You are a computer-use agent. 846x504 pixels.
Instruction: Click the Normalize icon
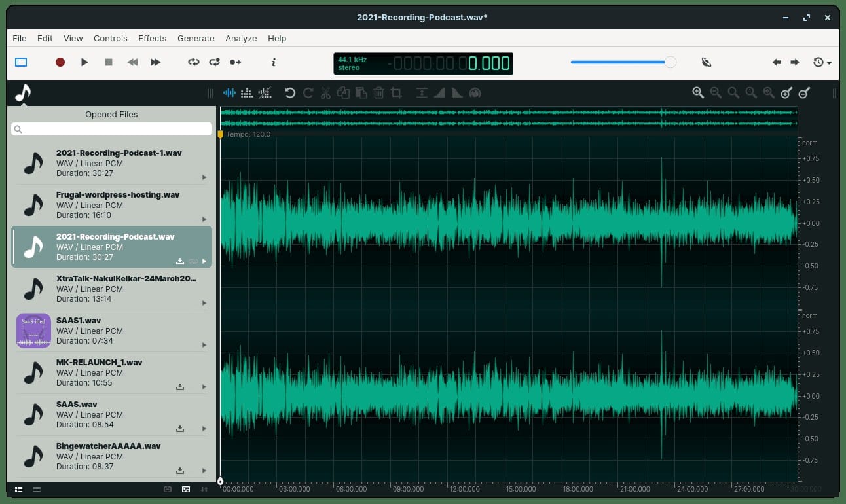[x=422, y=93]
